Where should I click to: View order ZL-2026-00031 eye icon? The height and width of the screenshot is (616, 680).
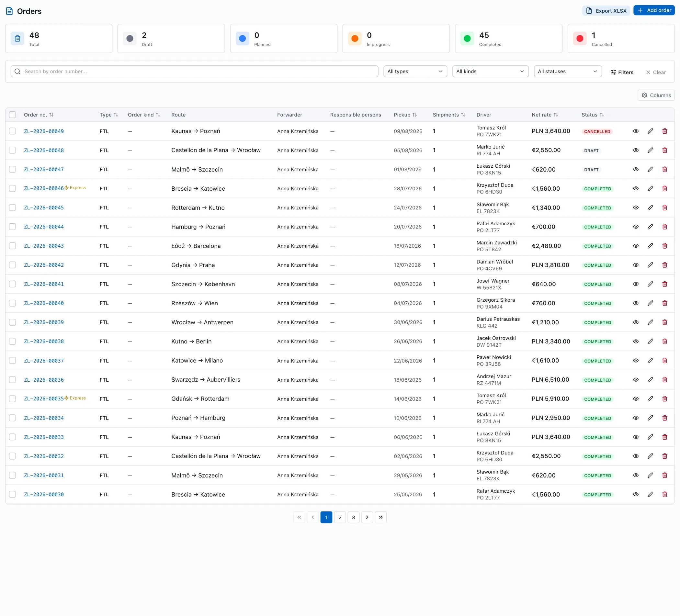(635, 475)
